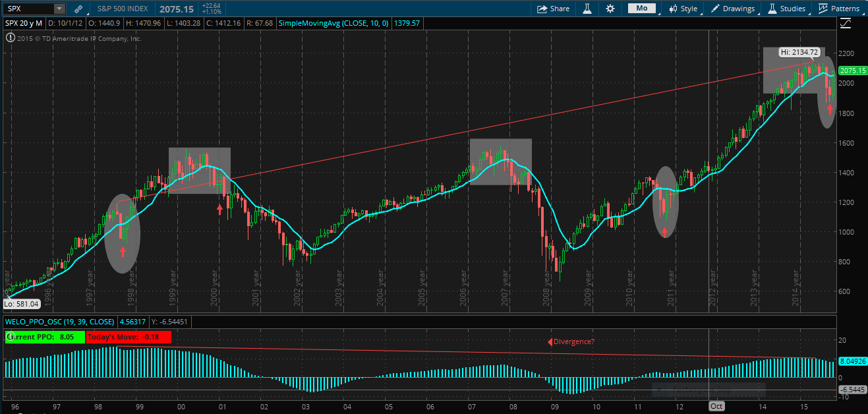
Task: Click the Oct date marker on time axis
Action: (x=716, y=407)
